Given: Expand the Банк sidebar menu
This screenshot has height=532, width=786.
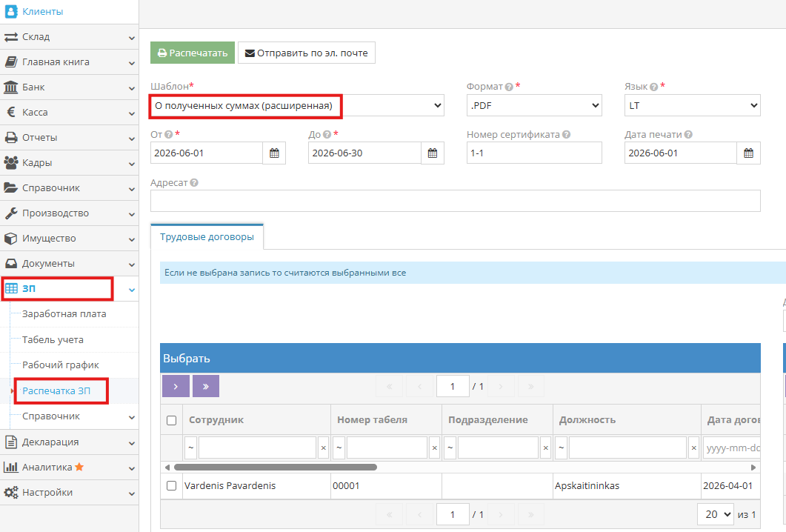Looking at the screenshot, I should [x=69, y=87].
